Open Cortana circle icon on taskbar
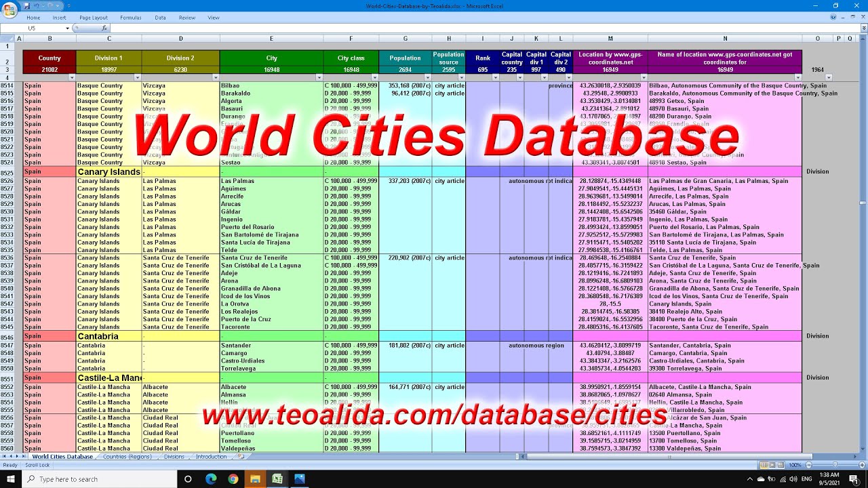The width and height of the screenshot is (868, 488). pos(188,479)
